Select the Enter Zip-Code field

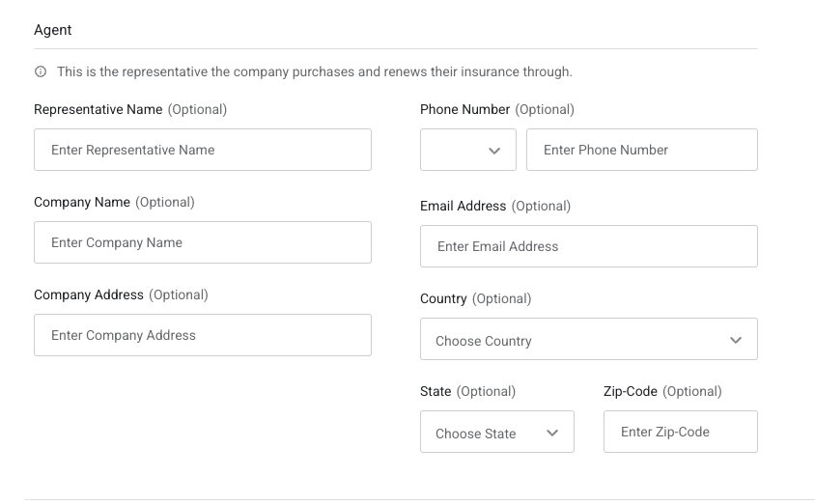click(680, 433)
